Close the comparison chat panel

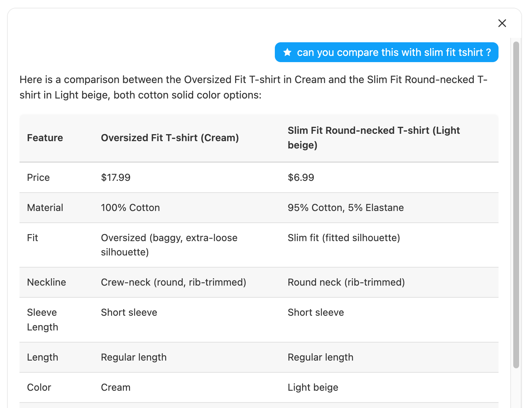(502, 23)
